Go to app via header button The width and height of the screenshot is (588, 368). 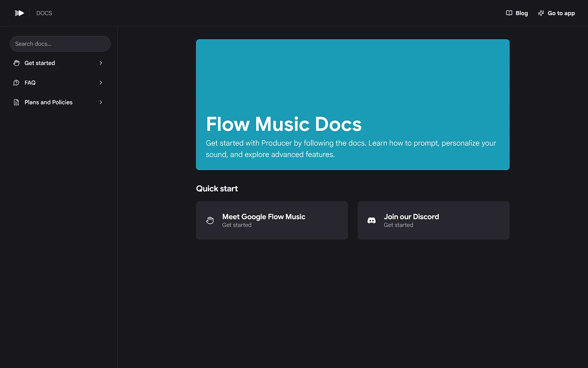(556, 13)
